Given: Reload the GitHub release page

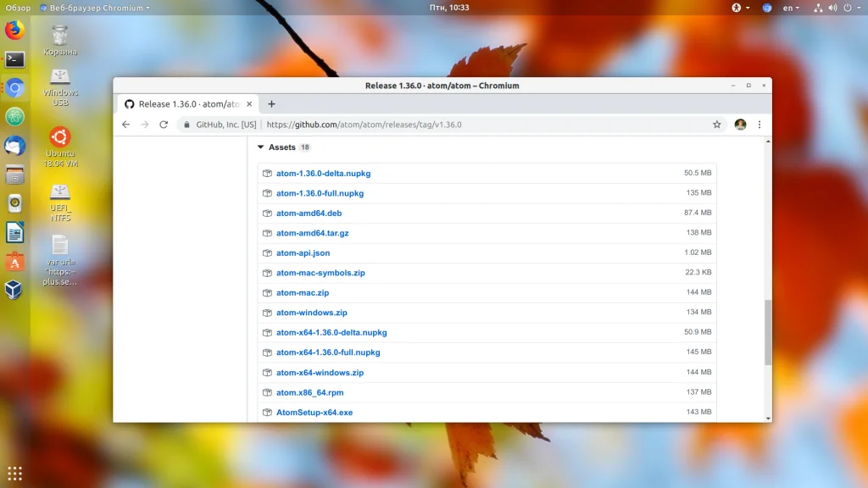Looking at the screenshot, I should 164,125.
